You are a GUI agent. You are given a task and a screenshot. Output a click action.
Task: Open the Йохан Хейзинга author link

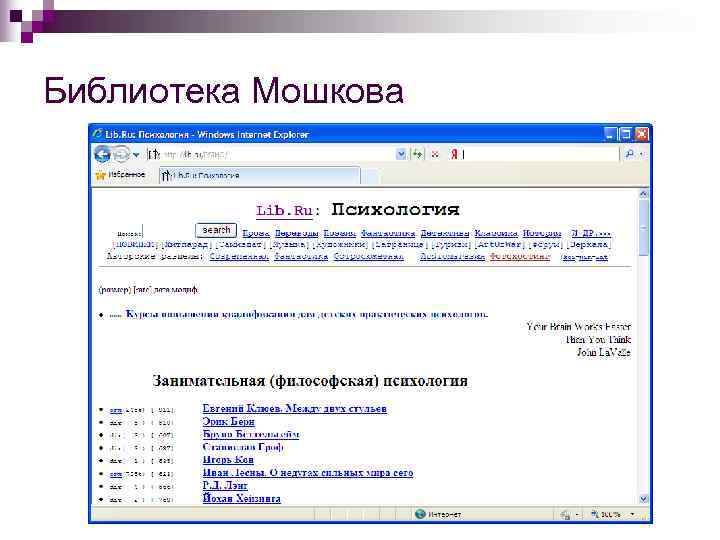click(242, 498)
